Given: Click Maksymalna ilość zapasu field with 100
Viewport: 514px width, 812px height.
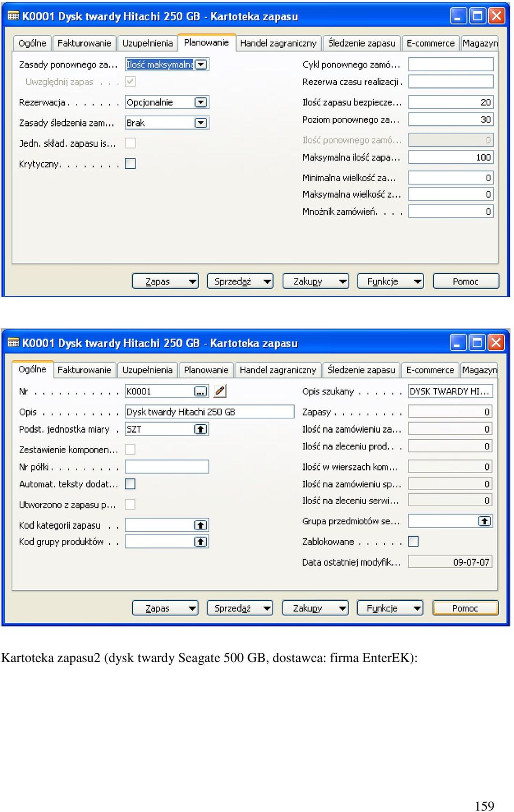Looking at the screenshot, I should [x=451, y=157].
